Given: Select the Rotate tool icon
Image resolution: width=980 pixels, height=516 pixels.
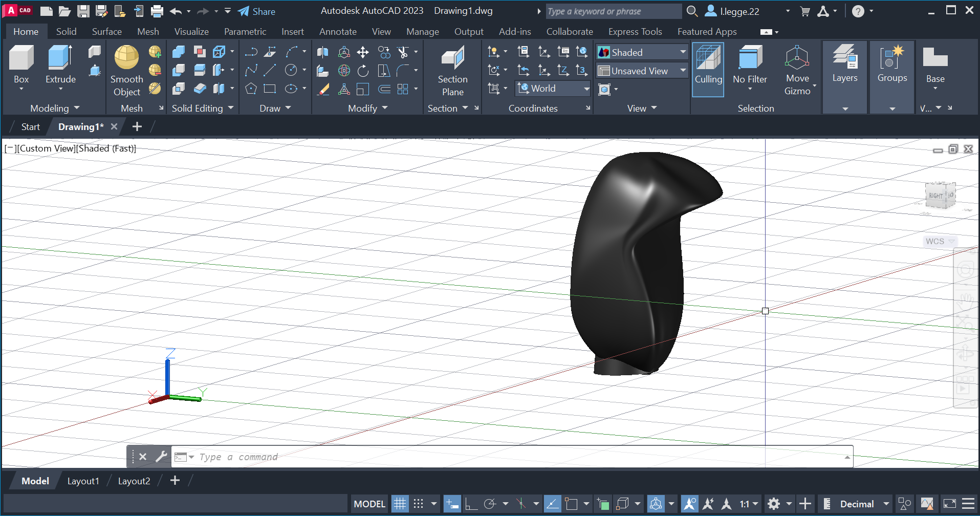Looking at the screenshot, I should pyautogui.click(x=363, y=71).
